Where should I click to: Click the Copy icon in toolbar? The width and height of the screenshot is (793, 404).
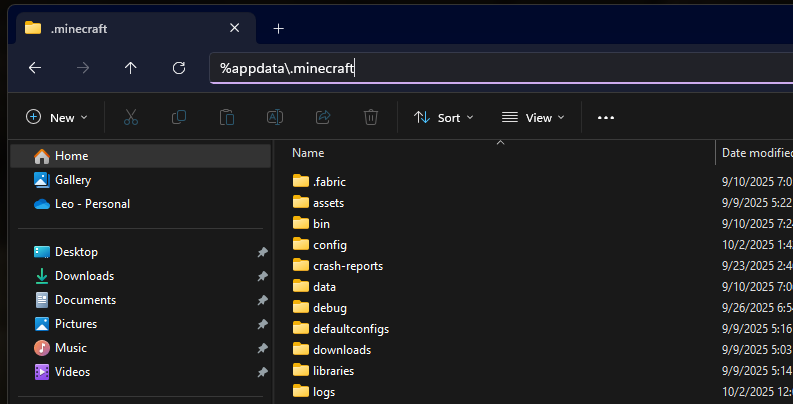tap(179, 117)
